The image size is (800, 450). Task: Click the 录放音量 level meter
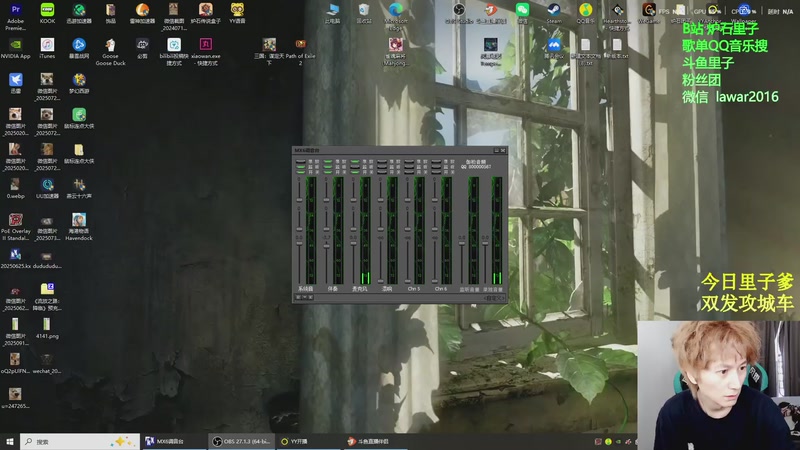click(x=497, y=230)
